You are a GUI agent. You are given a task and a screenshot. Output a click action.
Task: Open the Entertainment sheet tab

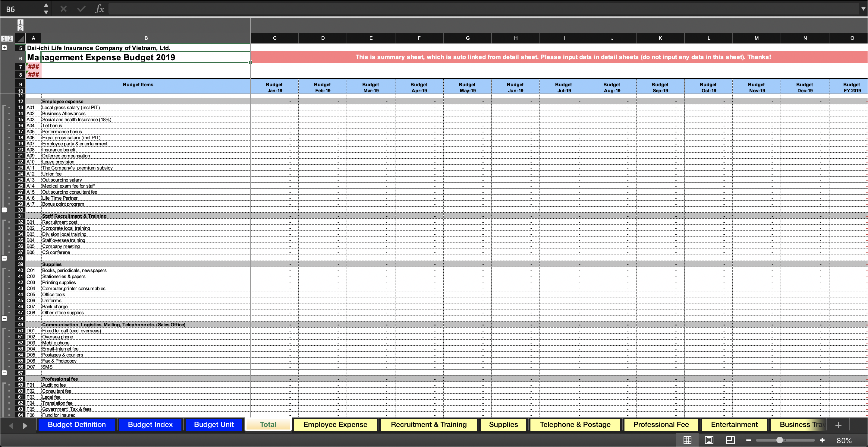coord(734,425)
